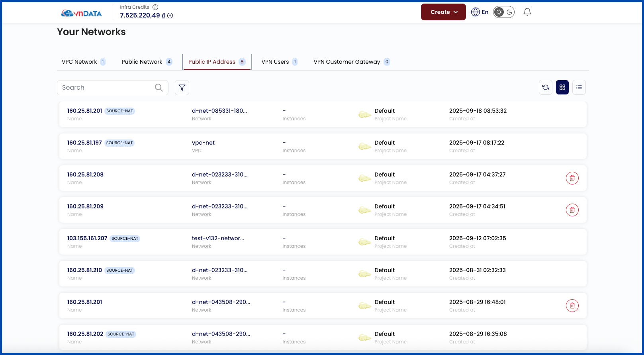Viewport: 644px width, 355px height.
Task: Open IP address 160.25.81.197
Action: click(84, 143)
